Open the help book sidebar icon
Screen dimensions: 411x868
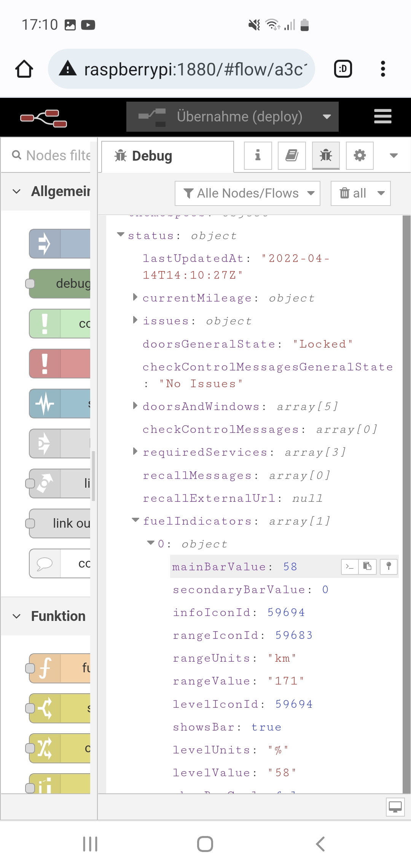coord(292,155)
